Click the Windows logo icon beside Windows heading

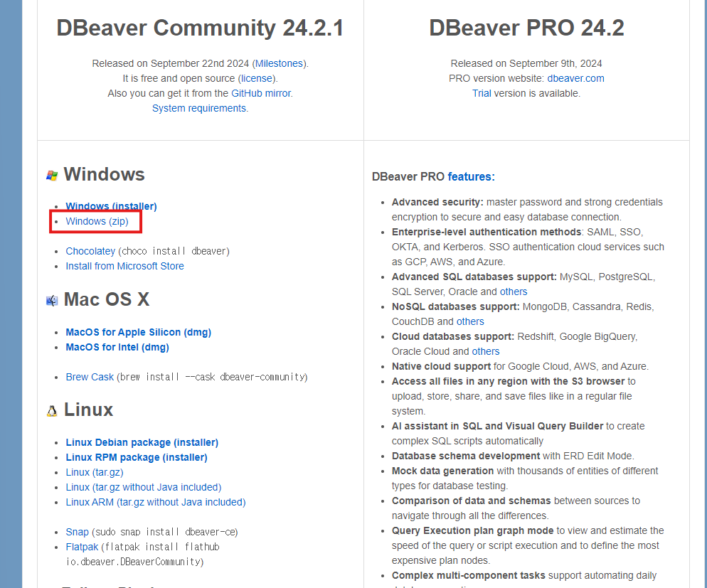(x=52, y=176)
